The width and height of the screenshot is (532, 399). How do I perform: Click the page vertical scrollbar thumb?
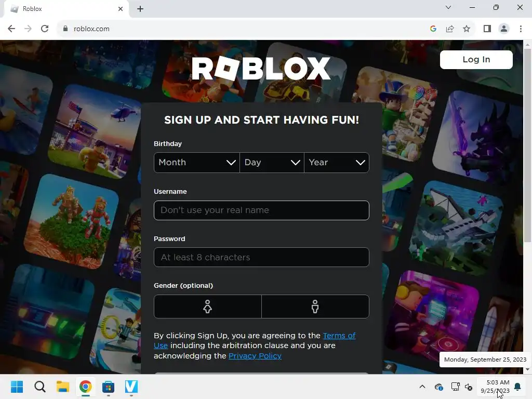[x=527, y=145]
